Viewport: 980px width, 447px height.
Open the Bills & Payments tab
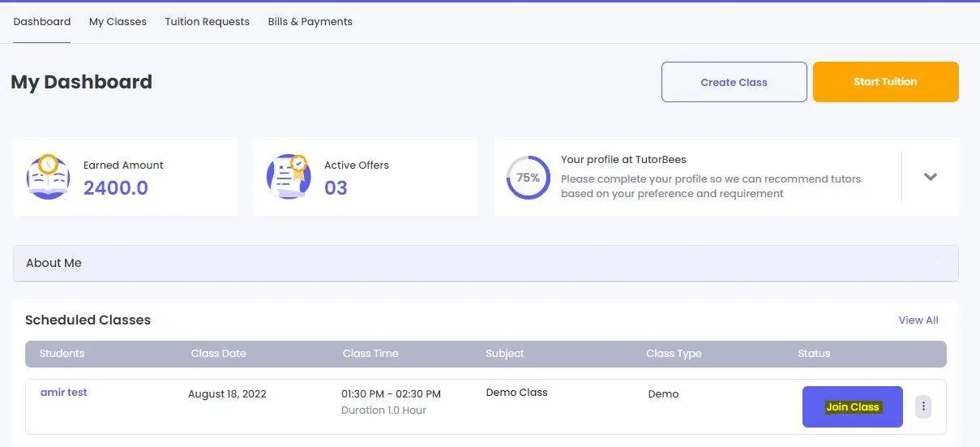[310, 22]
